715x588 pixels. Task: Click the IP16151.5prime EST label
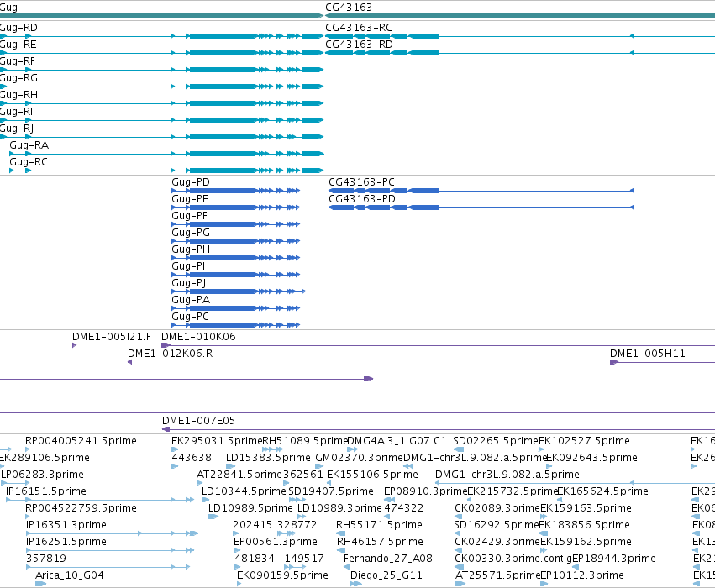[x=46, y=492]
